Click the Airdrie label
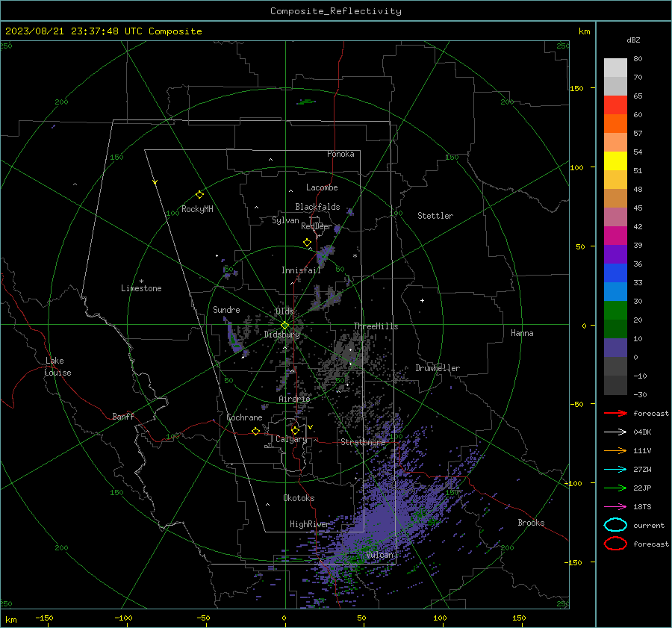The width and height of the screenshot is (672, 628). [294, 399]
